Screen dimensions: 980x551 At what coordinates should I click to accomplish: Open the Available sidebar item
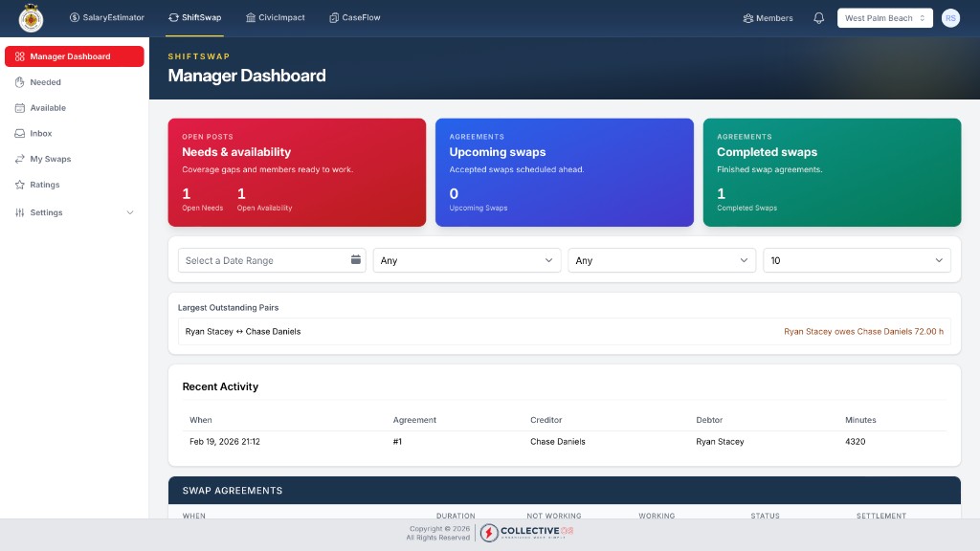tap(75, 107)
